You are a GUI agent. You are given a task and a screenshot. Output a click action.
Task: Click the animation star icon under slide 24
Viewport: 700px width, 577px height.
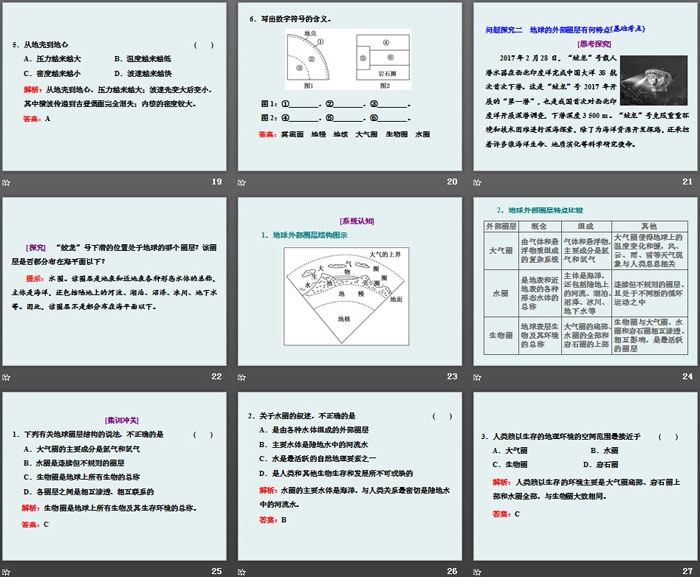tap(477, 377)
